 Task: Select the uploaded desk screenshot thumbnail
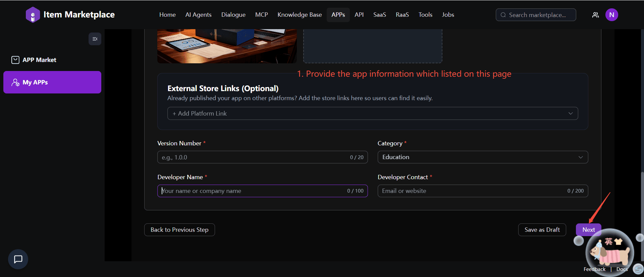[227, 46]
